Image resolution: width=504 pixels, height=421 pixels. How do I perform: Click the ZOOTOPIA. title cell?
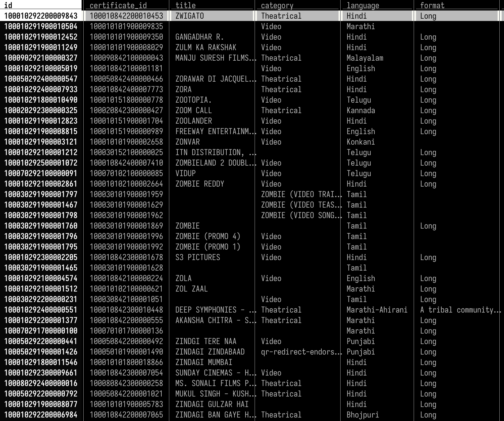(x=193, y=100)
